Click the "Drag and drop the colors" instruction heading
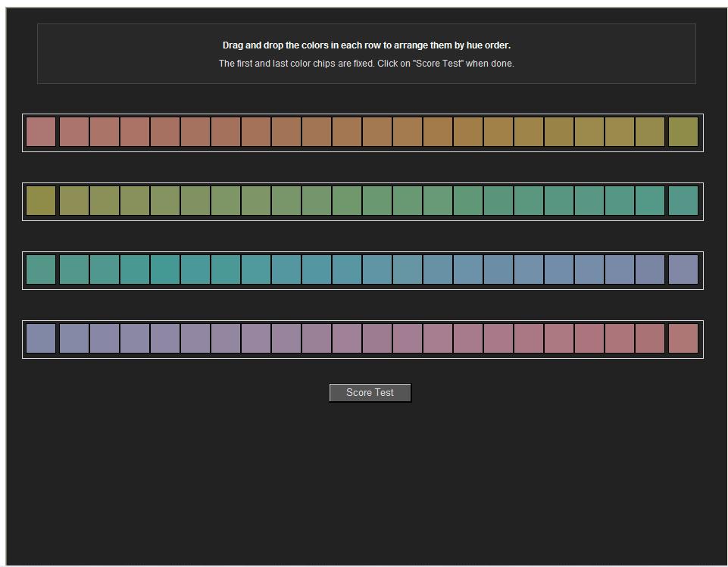 tap(366, 45)
